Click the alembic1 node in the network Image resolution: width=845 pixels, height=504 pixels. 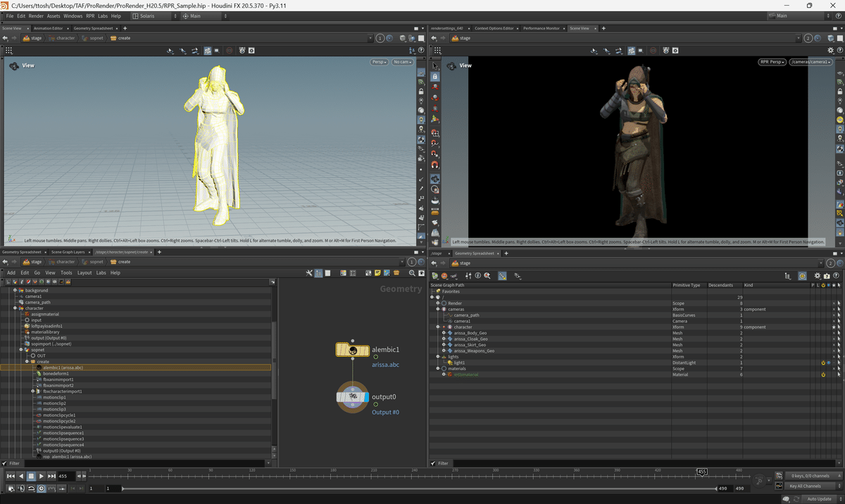(x=352, y=351)
